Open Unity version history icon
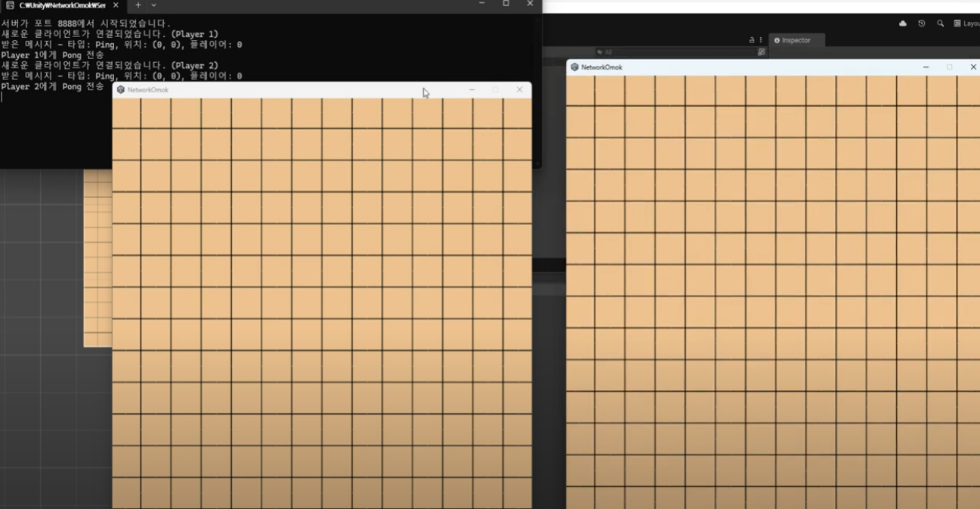The image size is (980, 509). (x=922, y=23)
